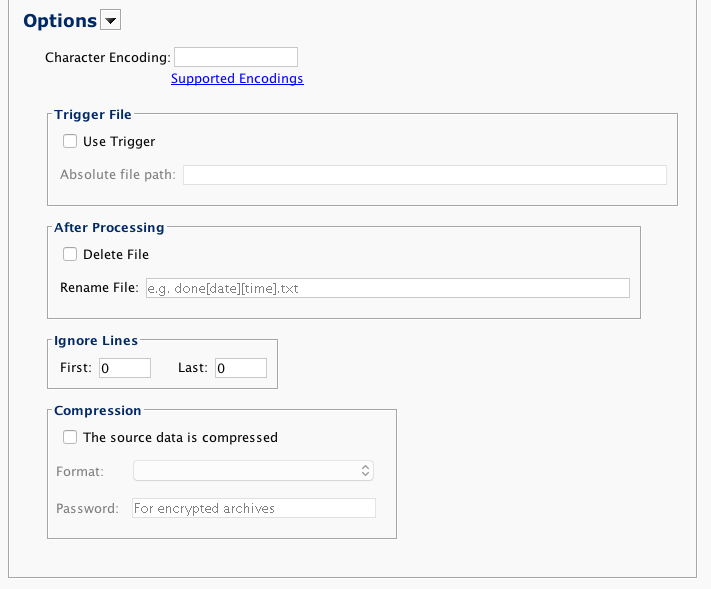
Task: Focus the Absolute file path input
Action: point(424,175)
